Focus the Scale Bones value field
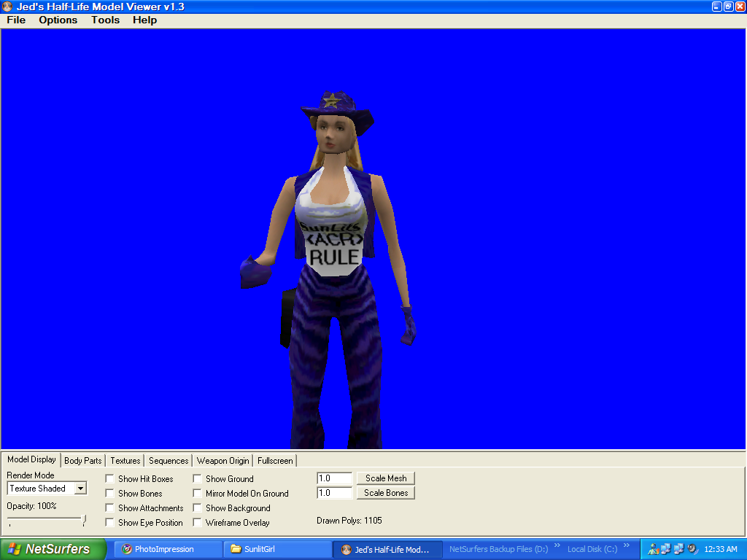This screenshot has height=560, width=747. coord(334,493)
